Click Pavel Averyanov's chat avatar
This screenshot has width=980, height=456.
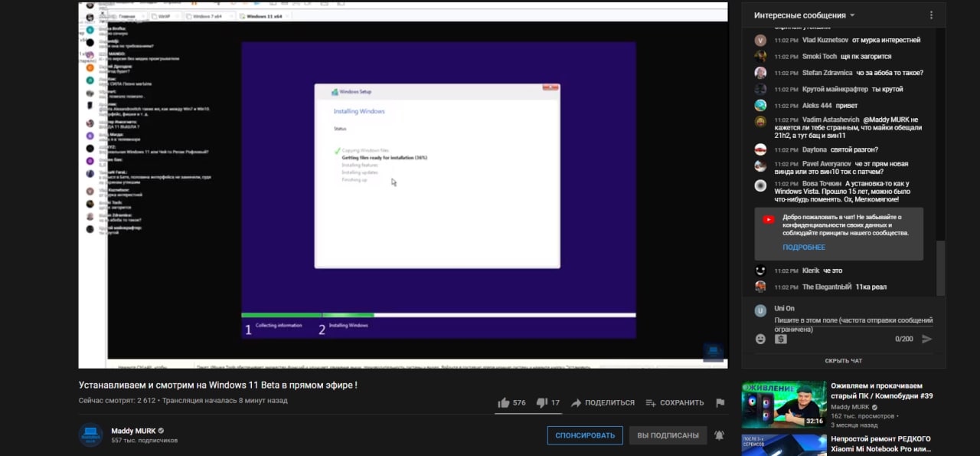click(x=760, y=165)
